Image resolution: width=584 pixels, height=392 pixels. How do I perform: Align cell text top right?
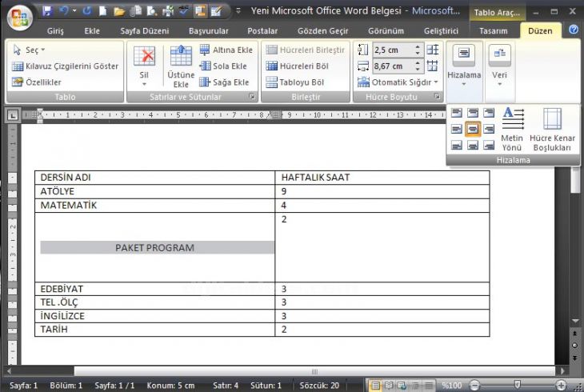[x=489, y=112]
